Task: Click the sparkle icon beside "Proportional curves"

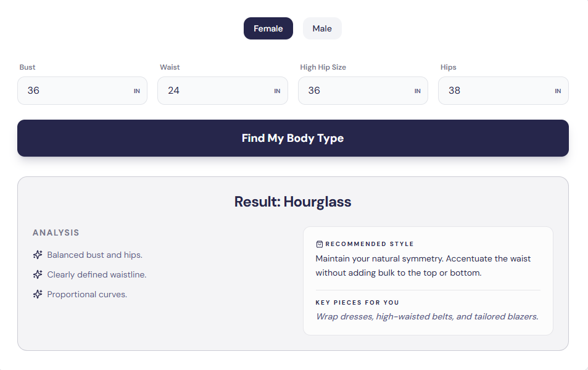Action: pyautogui.click(x=38, y=294)
